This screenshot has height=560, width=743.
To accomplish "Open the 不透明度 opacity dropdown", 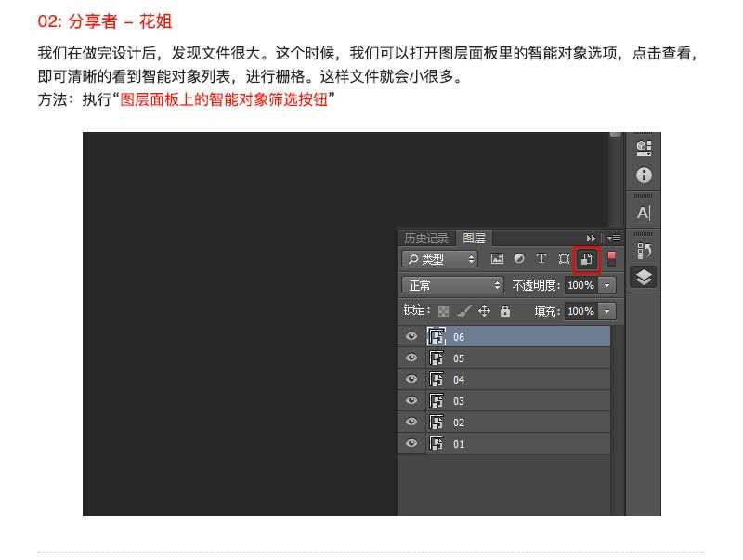I will coord(606,284).
